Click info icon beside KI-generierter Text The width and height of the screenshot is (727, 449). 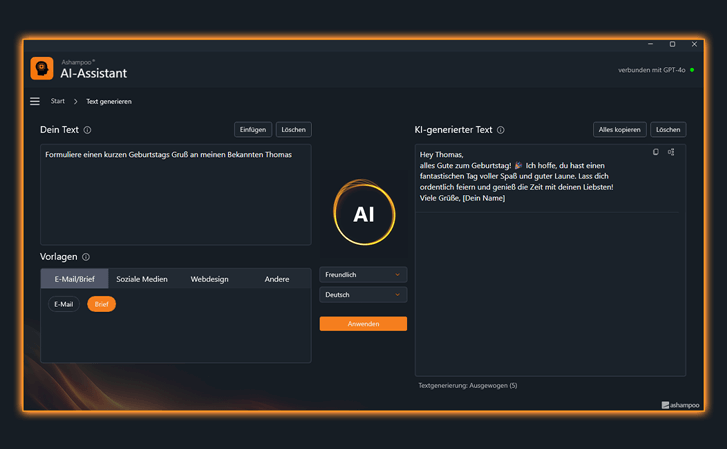pos(501,130)
